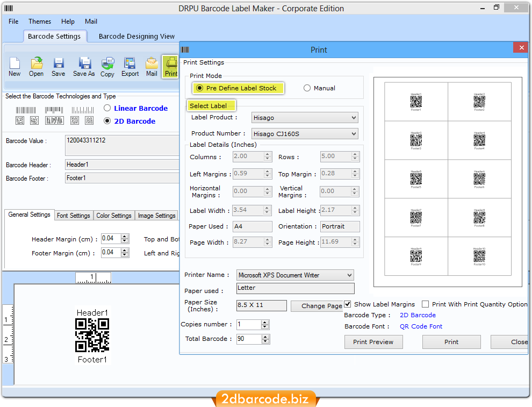Open the Themes menu
The height and width of the screenshot is (407, 532).
pyautogui.click(x=40, y=22)
